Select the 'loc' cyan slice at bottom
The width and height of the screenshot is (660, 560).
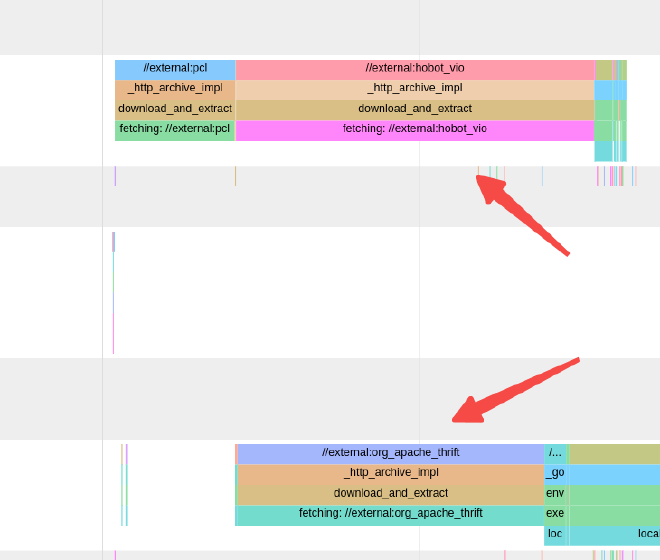point(555,535)
